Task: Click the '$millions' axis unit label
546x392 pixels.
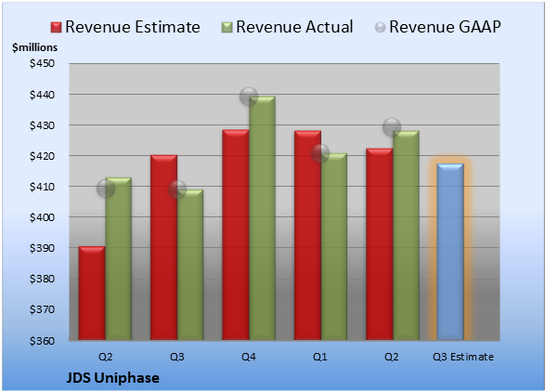Action: pyautogui.click(x=35, y=47)
